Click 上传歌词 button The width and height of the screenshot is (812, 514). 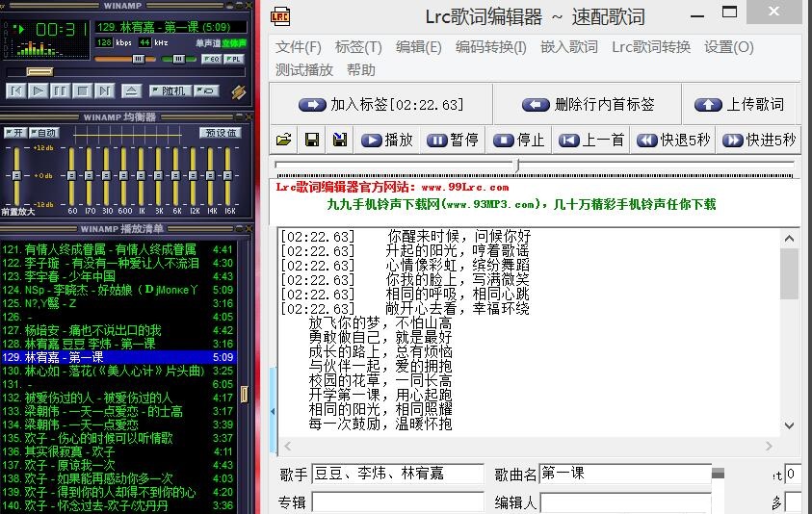tap(741, 105)
